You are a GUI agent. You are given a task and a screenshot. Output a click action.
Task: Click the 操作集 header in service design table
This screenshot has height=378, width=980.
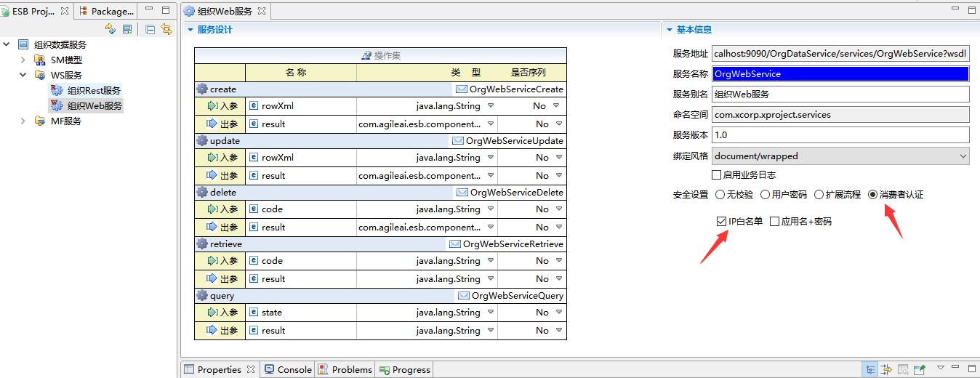click(380, 55)
